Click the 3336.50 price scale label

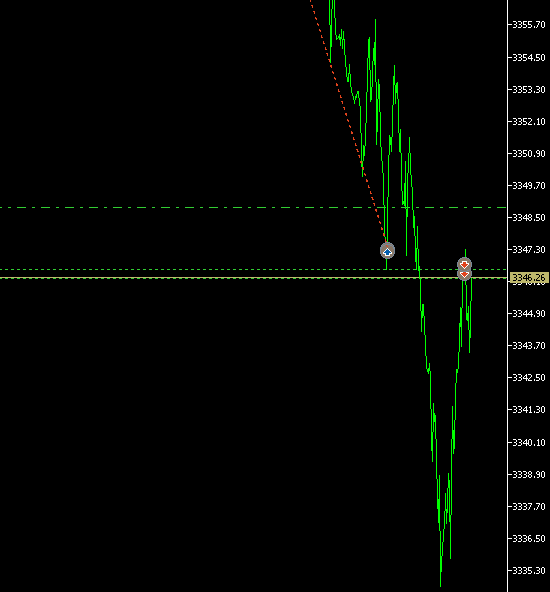(x=528, y=539)
